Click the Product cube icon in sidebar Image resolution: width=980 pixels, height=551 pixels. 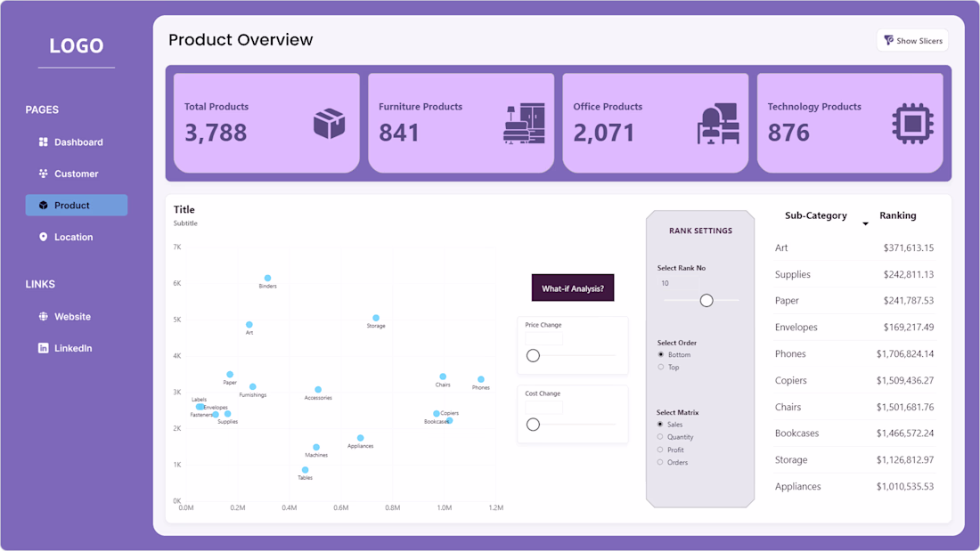43,205
